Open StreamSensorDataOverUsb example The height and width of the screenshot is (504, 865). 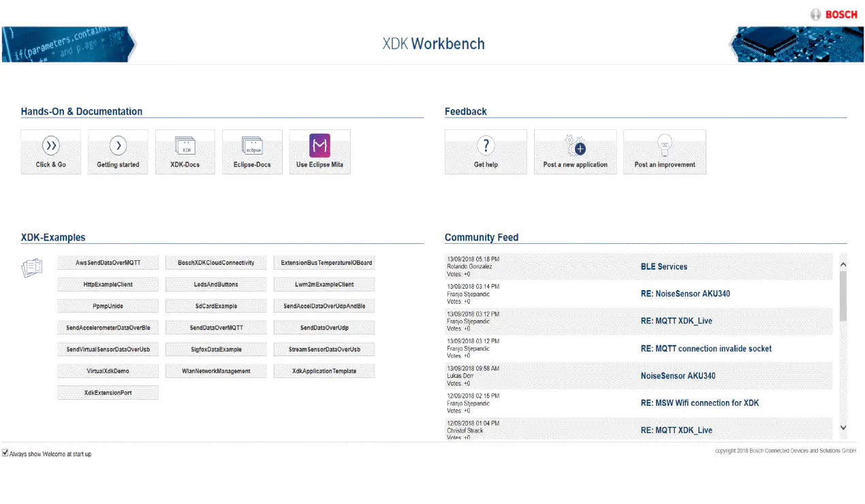tap(324, 350)
